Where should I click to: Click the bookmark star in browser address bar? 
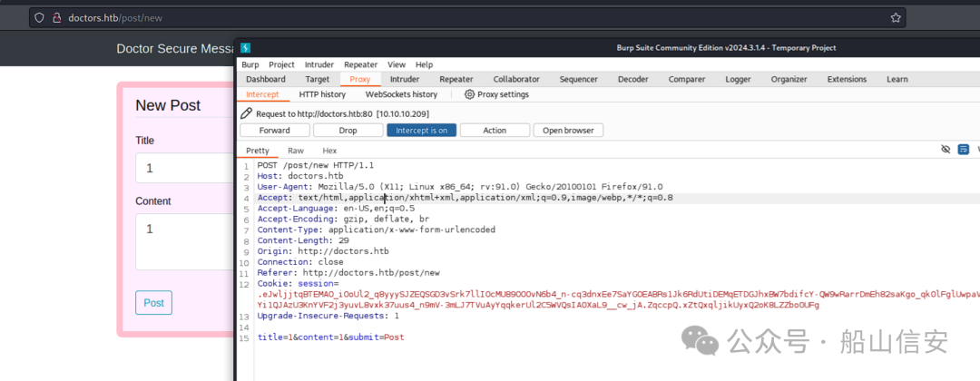896,17
